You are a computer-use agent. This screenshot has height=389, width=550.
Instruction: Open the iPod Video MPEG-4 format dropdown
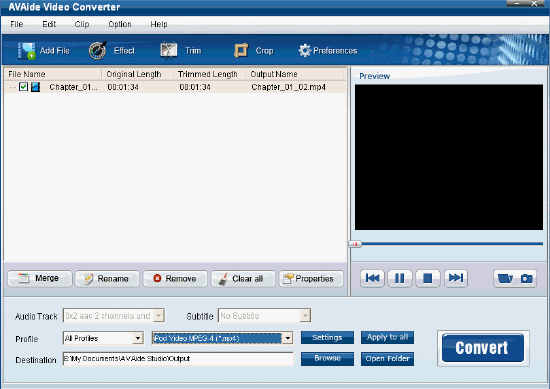288,338
